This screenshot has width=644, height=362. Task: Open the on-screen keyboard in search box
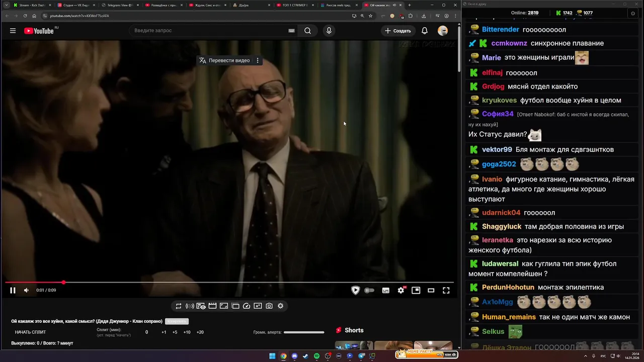click(291, 31)
